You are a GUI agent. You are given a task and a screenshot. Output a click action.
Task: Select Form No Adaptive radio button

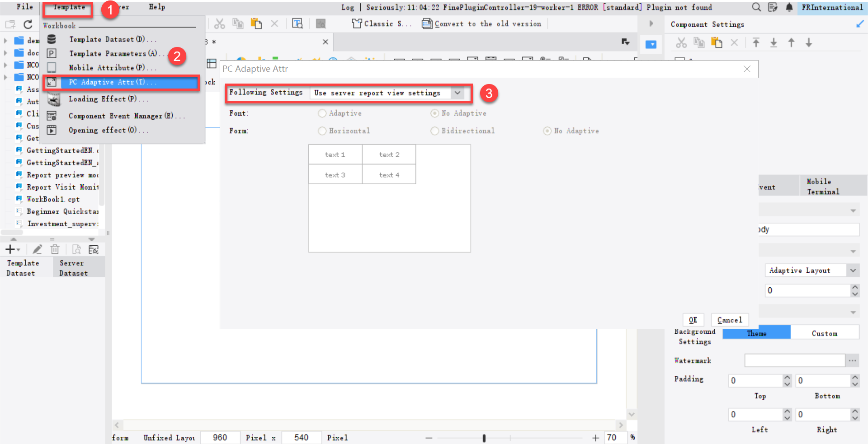(x=547, y=131)
